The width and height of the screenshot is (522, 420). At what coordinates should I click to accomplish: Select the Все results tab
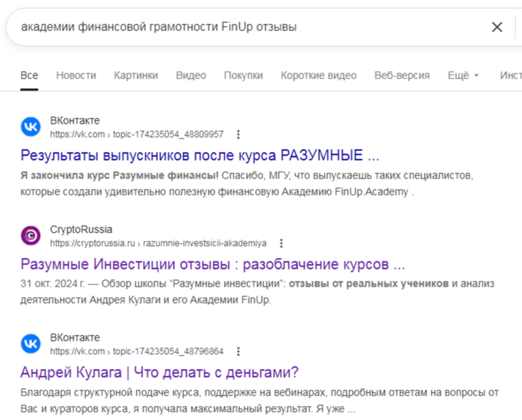(x=29, y=76)
